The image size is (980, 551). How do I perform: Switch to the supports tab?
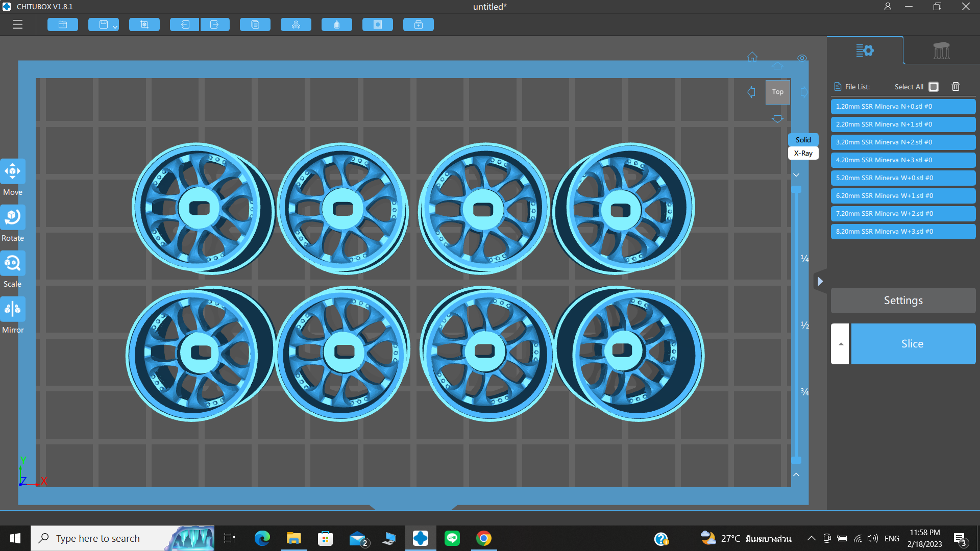point(942,51)
